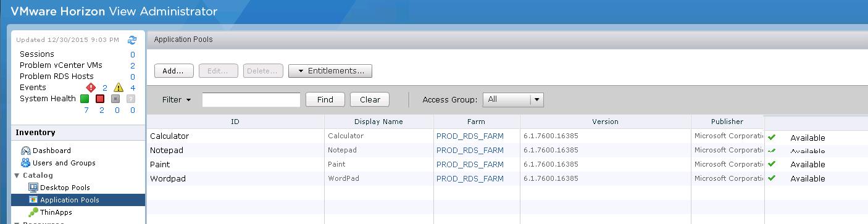Viewport: 868px width, 224px height.
Task: Click the Find button
Action: [x=325, y=99]
